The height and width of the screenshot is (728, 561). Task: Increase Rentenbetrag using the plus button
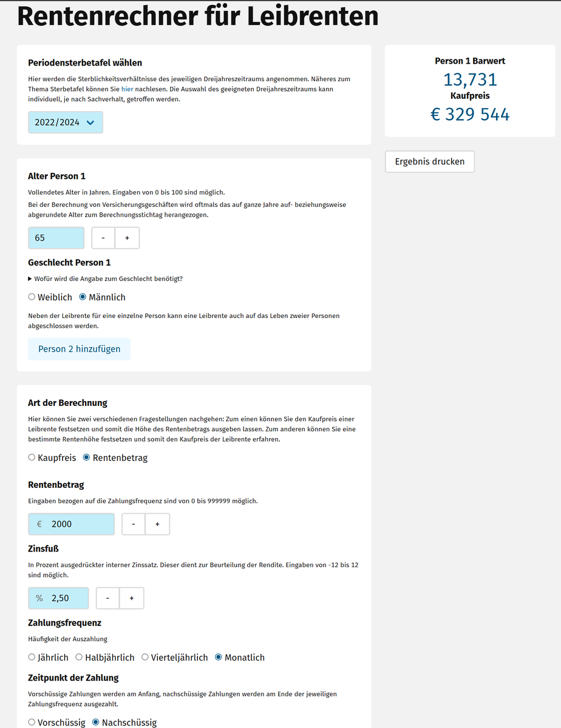pyautogui.click(x=157, y=524)
